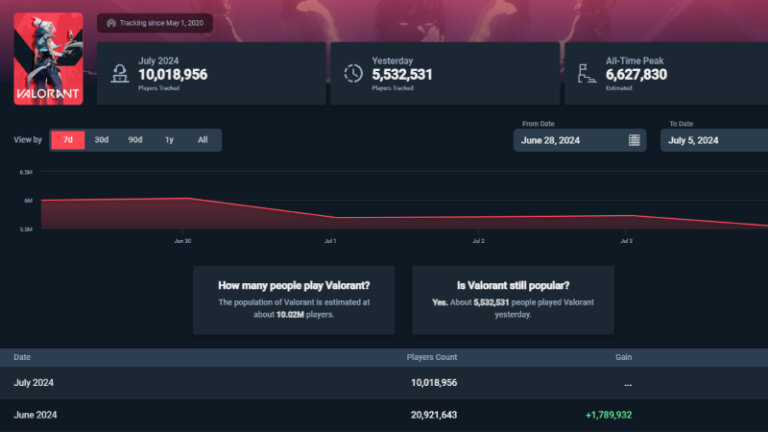Click the Valorant game cover thumbnail
This screenshot has height=432, width=768.
click(48, 58)
